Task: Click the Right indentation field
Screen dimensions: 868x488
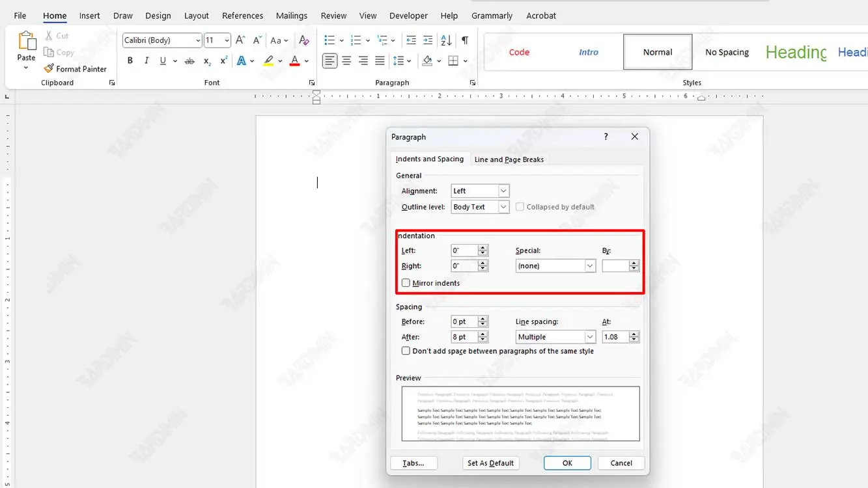Action: tap(464, 265)
